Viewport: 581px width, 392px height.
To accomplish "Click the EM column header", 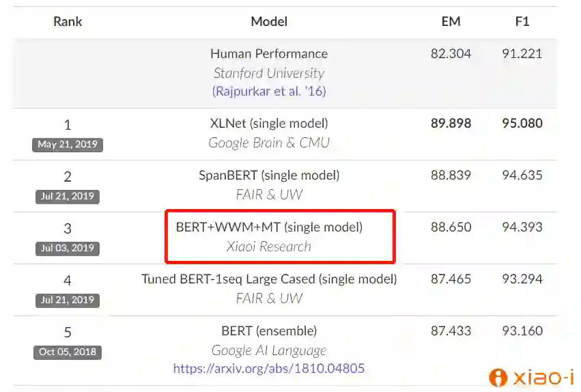I will 451,21.
